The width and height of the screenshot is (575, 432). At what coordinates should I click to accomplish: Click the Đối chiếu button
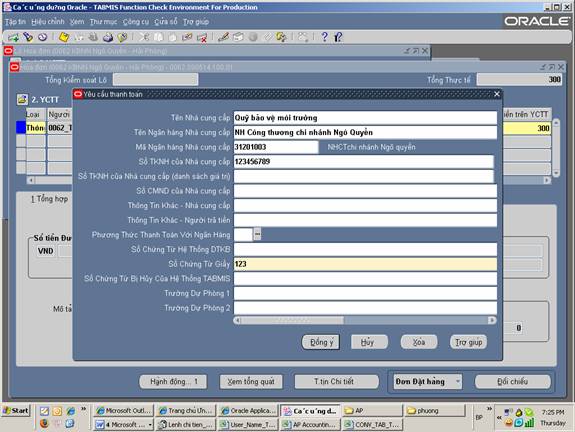point(513,382)
